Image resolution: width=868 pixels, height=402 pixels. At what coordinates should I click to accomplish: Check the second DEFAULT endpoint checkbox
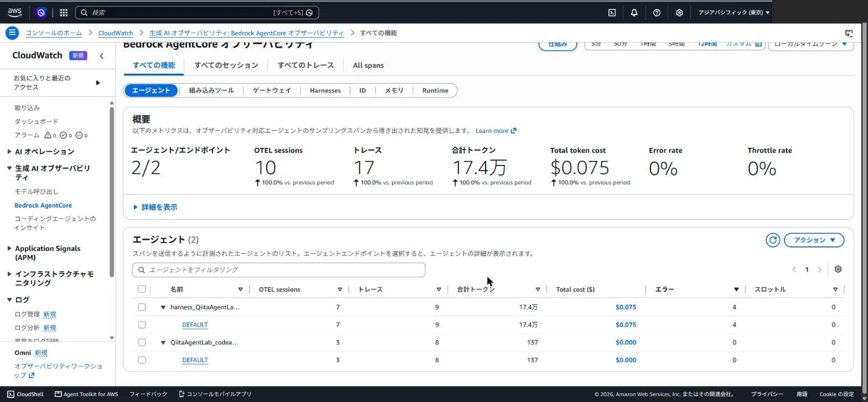142,360
